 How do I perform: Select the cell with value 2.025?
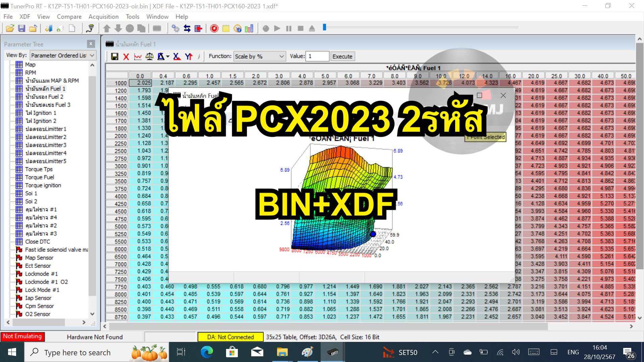point(140,82)
